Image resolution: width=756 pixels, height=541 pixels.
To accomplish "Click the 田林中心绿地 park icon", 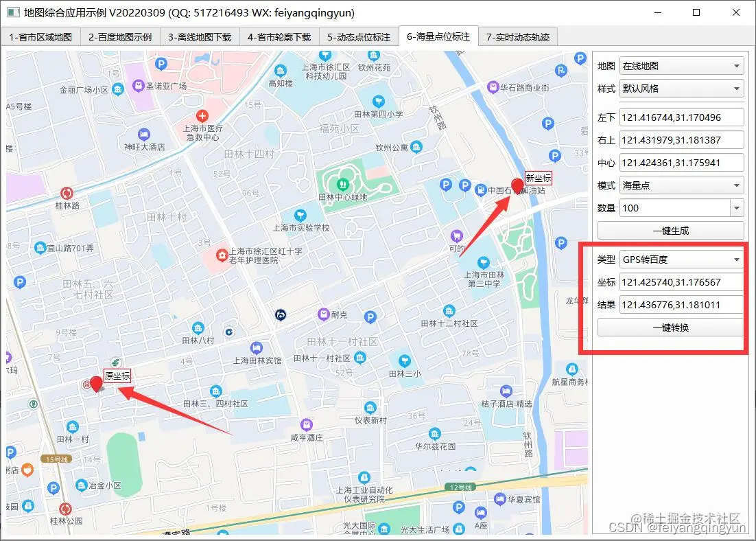I will (x=342, y=184).
